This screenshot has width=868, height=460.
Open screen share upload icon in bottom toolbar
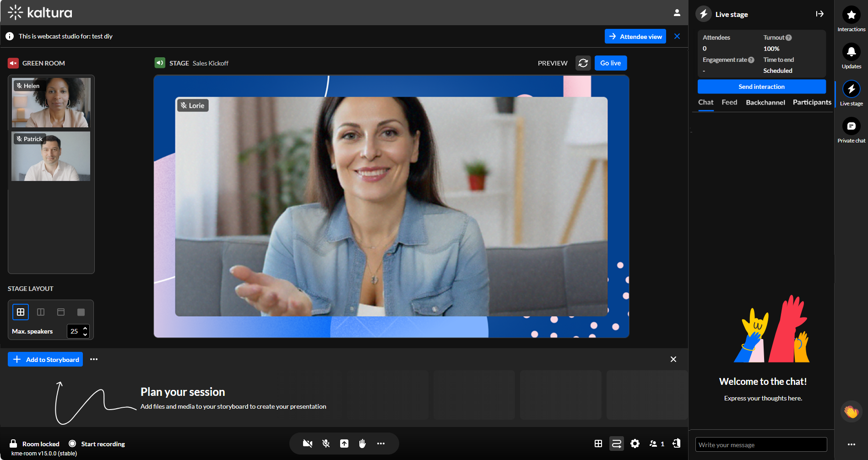[344, 444]
